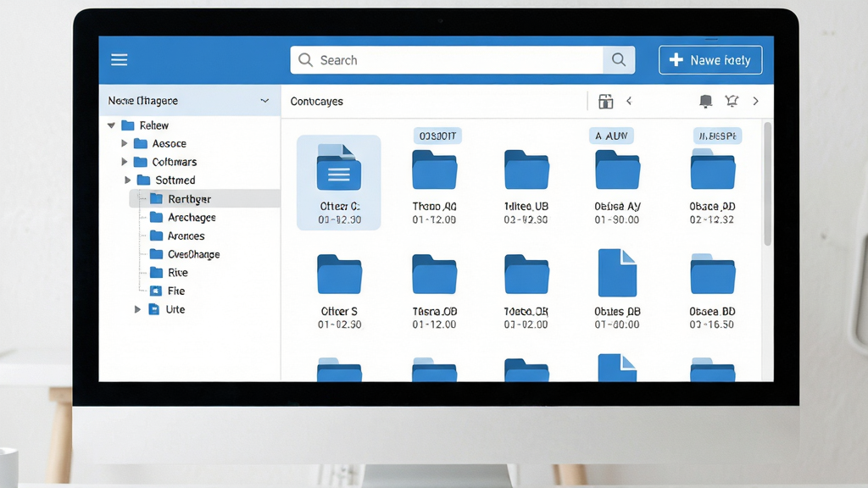Open the "Necre Cftagece" dropdown in the sidebar
This screenshot has width=868, height=488.
tap(190, 101)
